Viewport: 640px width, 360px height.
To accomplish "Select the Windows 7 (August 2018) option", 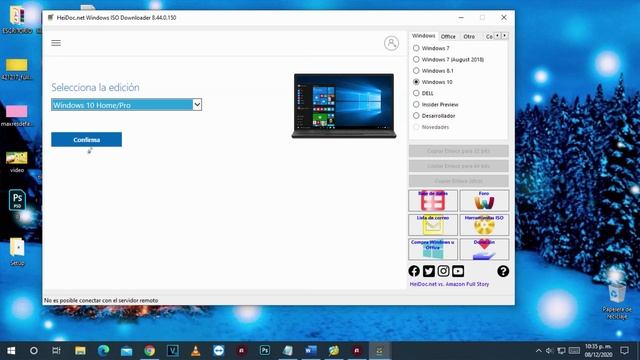I will 416,60.
